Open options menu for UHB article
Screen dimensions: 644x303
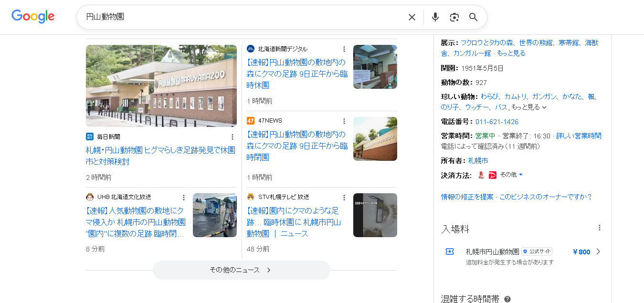tap(183, 197)
